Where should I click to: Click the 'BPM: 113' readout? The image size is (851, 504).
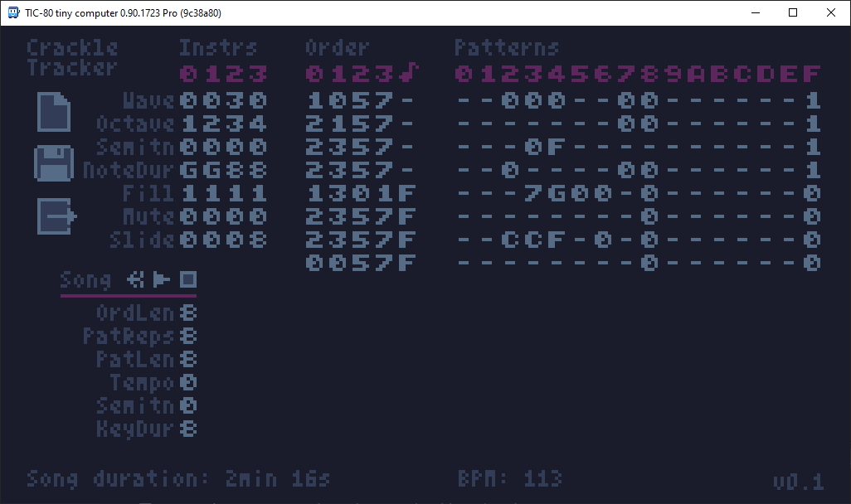point(510,478)
